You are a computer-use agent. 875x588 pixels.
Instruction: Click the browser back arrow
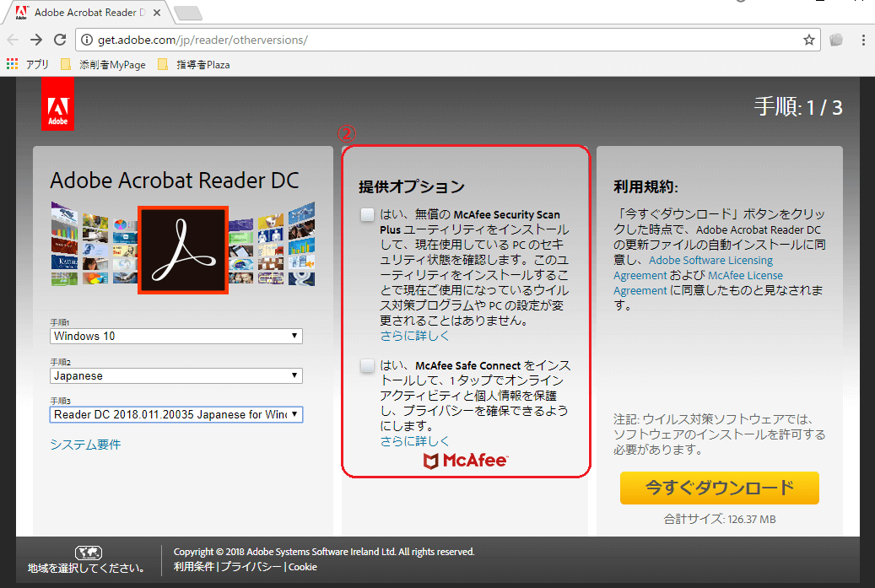[x=13, y=40]
